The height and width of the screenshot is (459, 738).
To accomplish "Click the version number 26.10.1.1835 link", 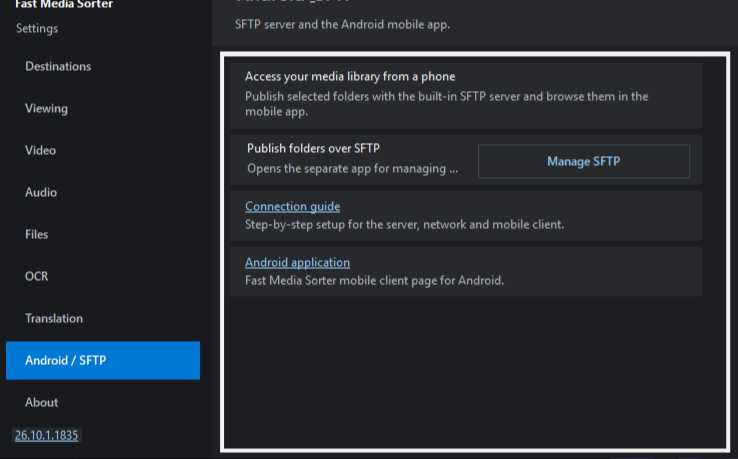I will point(47,435).
